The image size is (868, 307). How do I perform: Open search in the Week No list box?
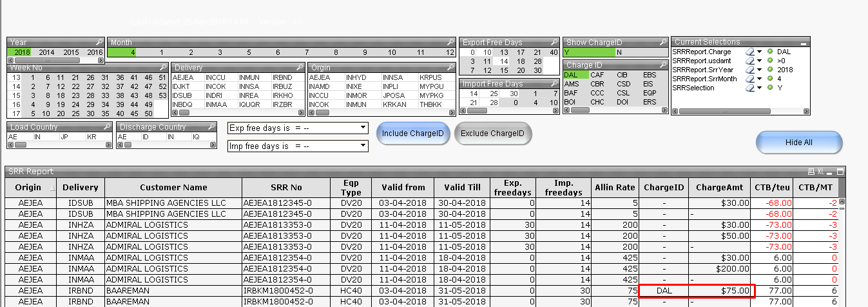(162, 67)
